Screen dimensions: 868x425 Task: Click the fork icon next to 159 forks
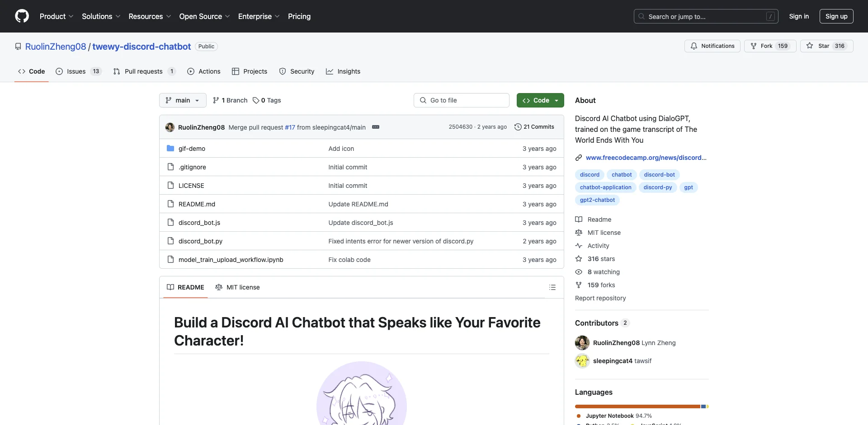click(579, 285)
